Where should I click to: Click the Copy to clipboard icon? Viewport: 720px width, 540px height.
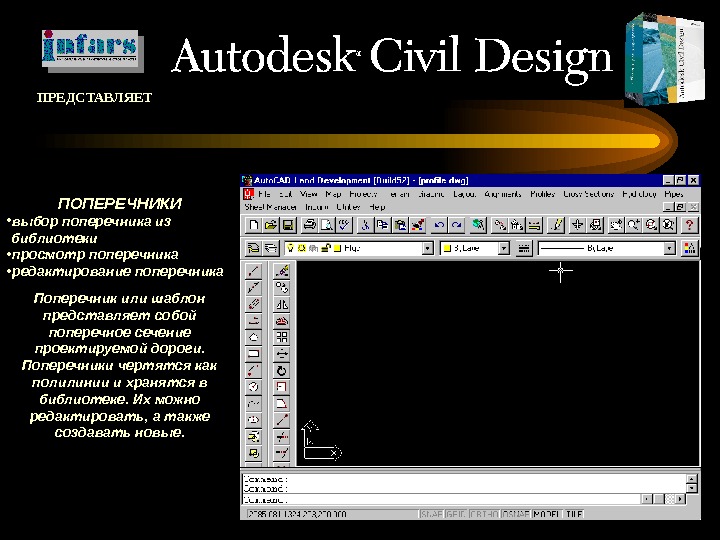coord(382,225)
